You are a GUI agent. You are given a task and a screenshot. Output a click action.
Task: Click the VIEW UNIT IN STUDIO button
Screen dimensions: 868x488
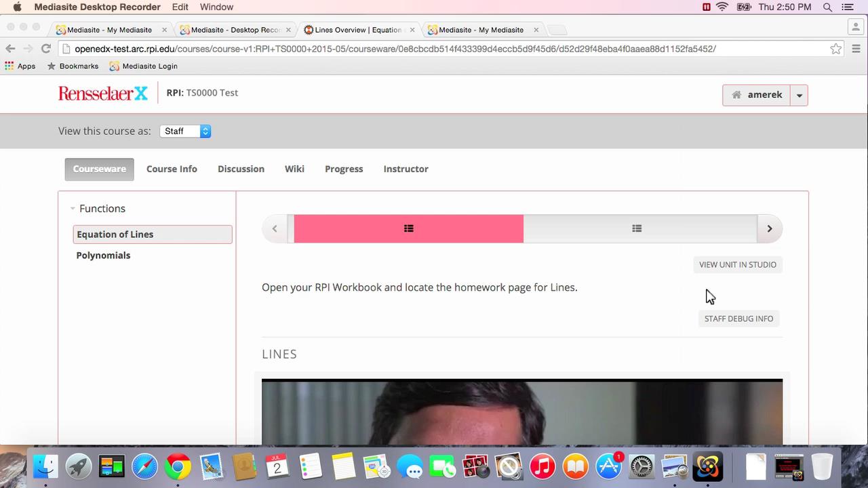pyautogui.click(x=737, y=264)
